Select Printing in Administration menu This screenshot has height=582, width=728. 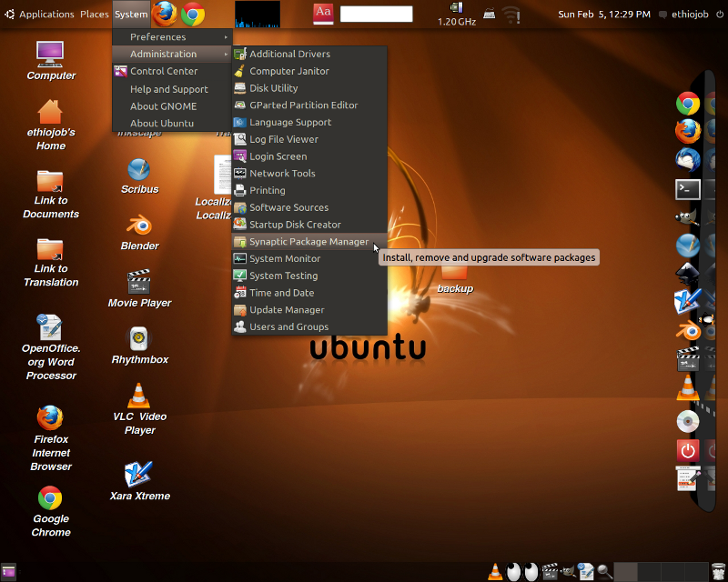point(309,191)
